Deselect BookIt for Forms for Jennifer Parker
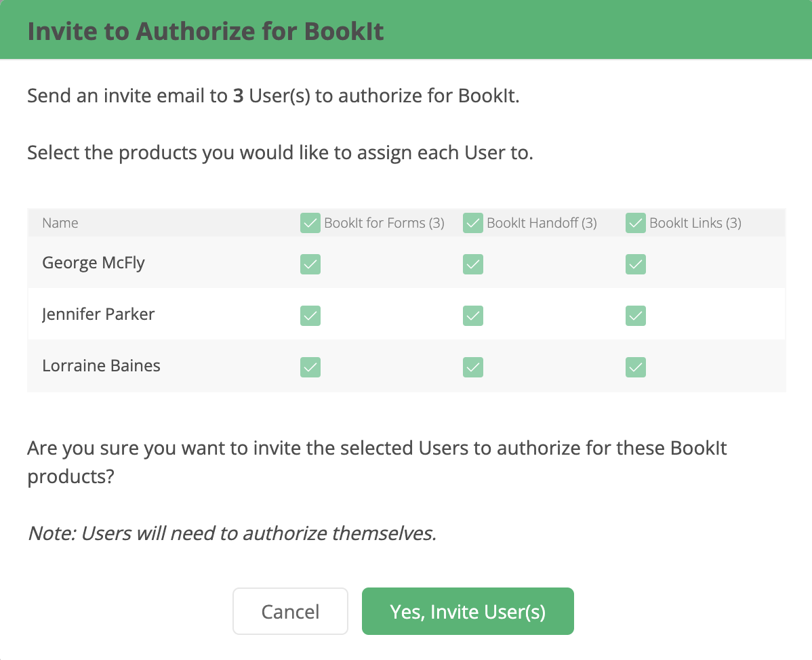 pyautogui.click(x=310, y=316)
